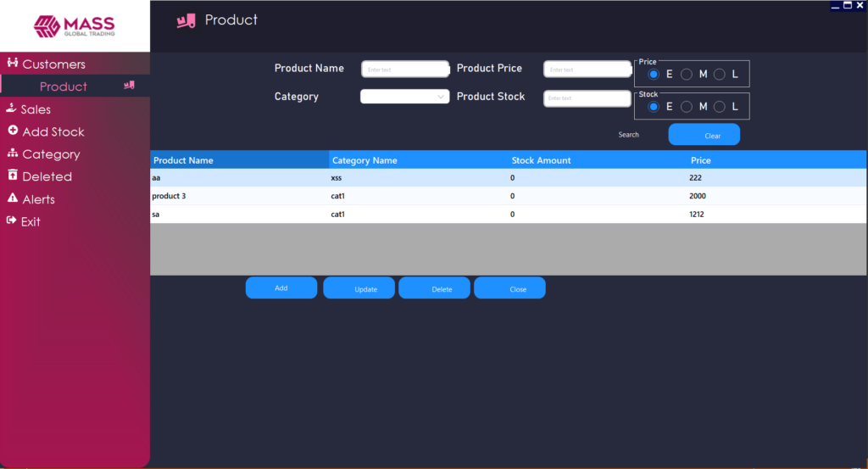Click the forklift icon beside Product menu
The width and height of the screenshot is (868, 469).
tap(129, 86)
